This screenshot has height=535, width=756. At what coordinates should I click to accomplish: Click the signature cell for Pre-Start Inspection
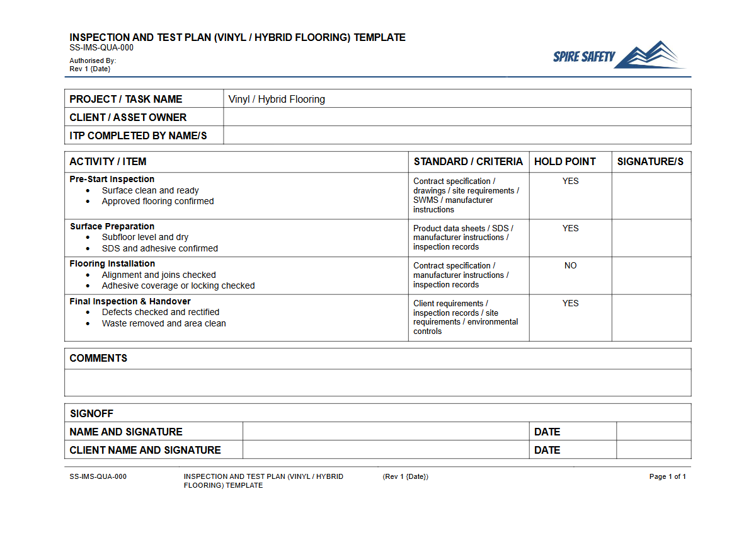651,196
